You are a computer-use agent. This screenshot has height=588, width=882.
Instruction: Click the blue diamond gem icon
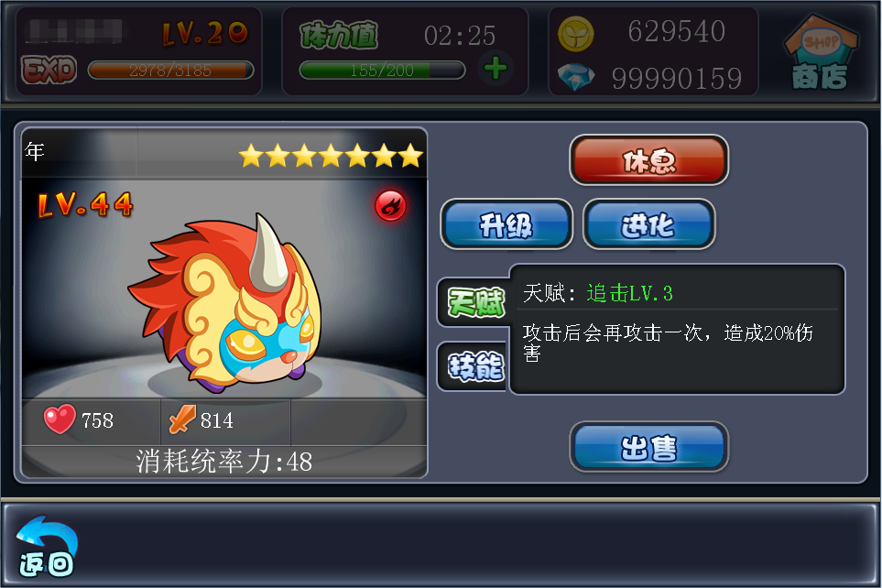575,78
